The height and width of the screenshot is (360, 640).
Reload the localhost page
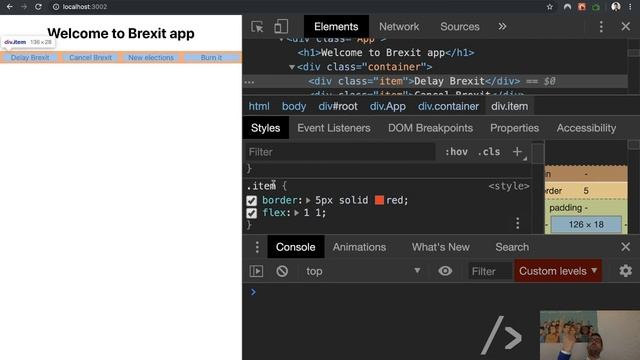pyautogui.click(x=38, y=7)
